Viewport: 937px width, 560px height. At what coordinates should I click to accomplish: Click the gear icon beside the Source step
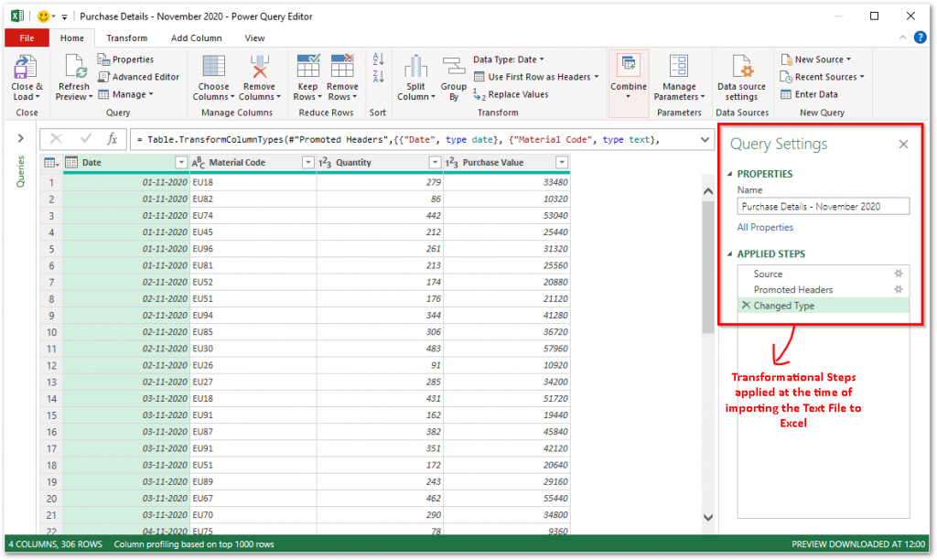[898, 273]
